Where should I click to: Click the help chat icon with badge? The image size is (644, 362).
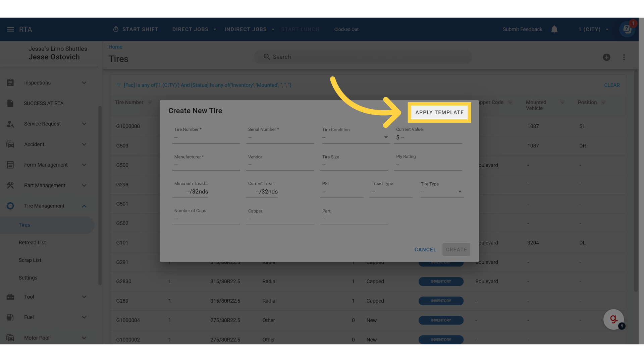point(627,29)
